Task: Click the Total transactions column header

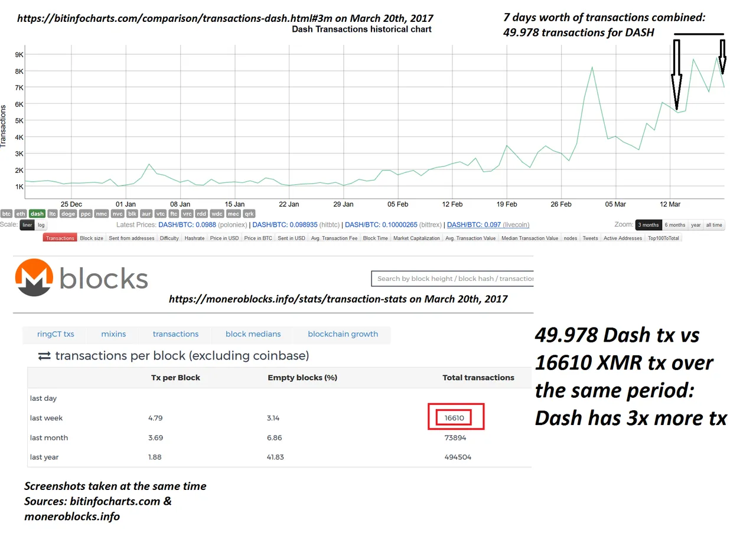Action: coord(478,377)
